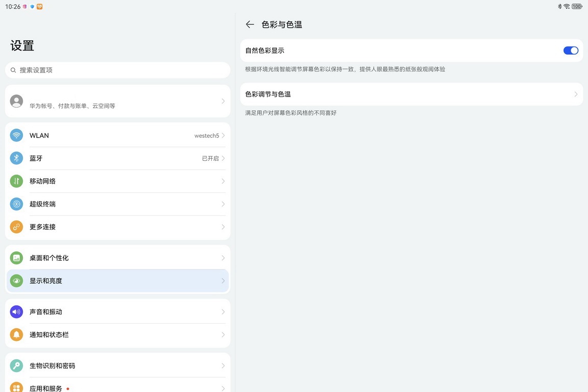
Task: Turn off 自然色彩显示 switch
Action: [x=571, y=51]
